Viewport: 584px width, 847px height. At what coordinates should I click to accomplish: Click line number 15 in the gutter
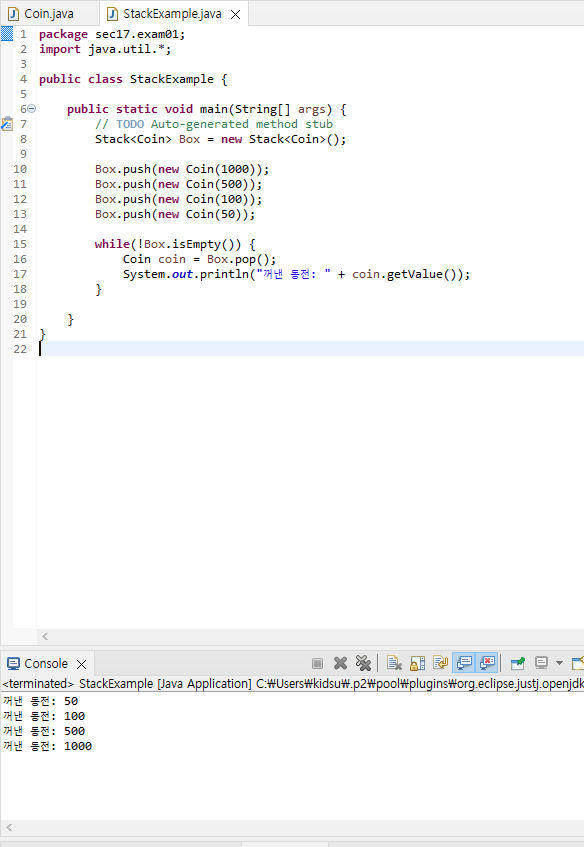coord(20,244)
